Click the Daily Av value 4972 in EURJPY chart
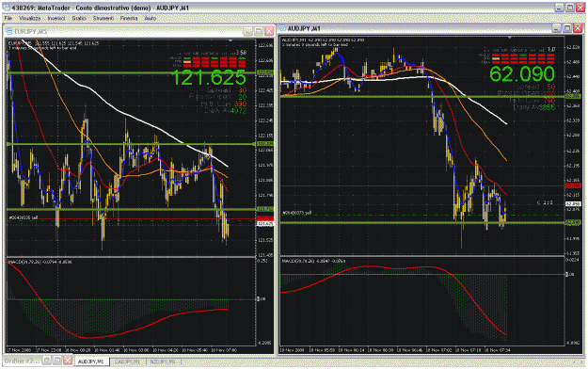 click(x=239, y=110)
